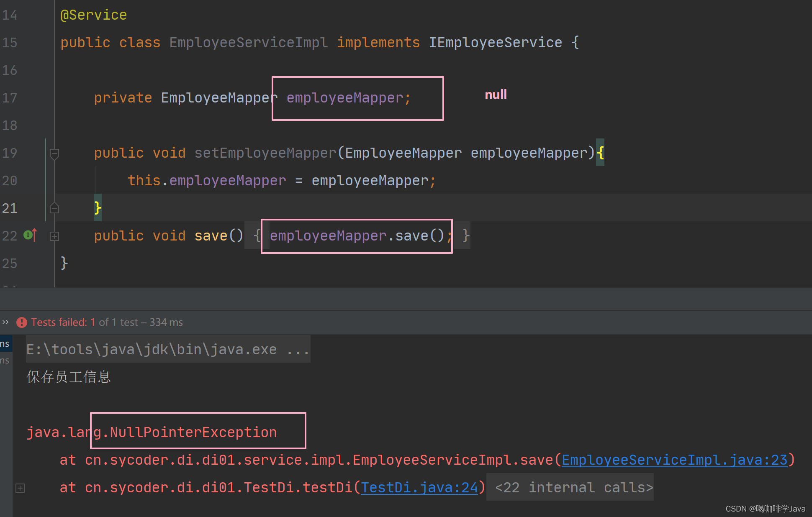This screenshot has width=812, height=517.
Task: Click the @Service annotation
Action: tap(93, 15)
